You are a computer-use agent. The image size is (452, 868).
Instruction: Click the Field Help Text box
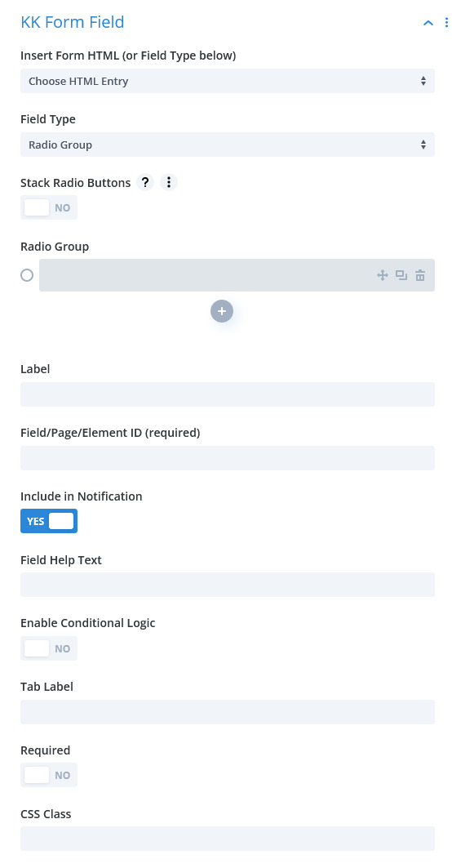pos(228,585)
